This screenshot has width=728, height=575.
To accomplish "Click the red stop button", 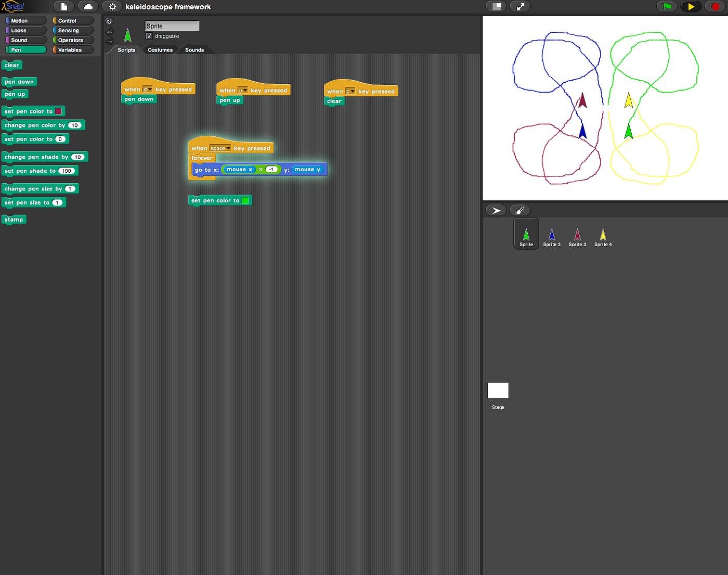I will pos(716,7).
